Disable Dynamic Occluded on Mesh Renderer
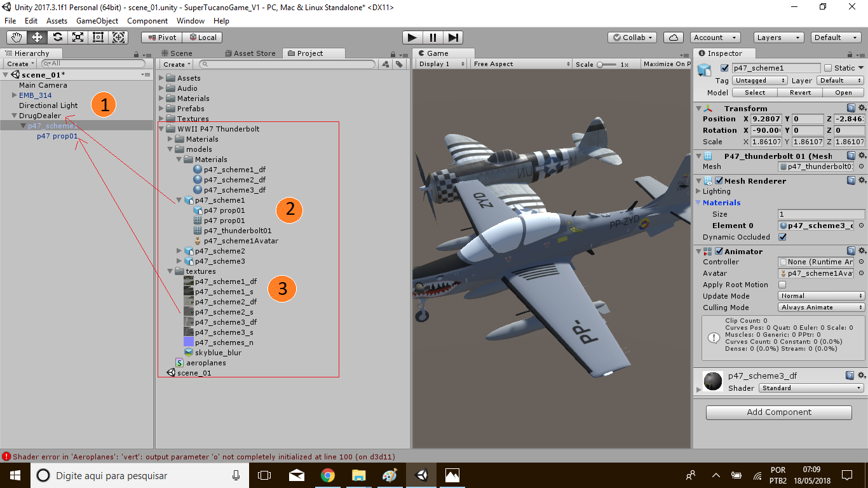Screen dimensions: 868x488 783,237
